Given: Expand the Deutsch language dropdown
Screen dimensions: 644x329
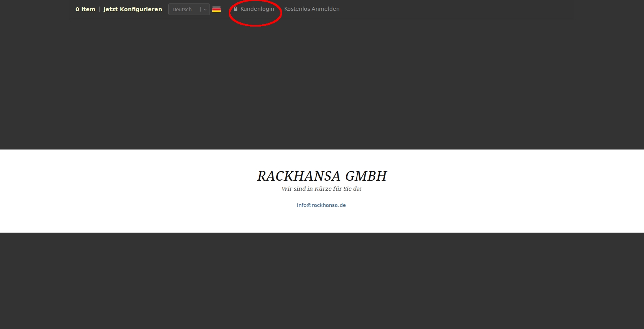Looking at the screenshot, I should [x=189, y=9].
